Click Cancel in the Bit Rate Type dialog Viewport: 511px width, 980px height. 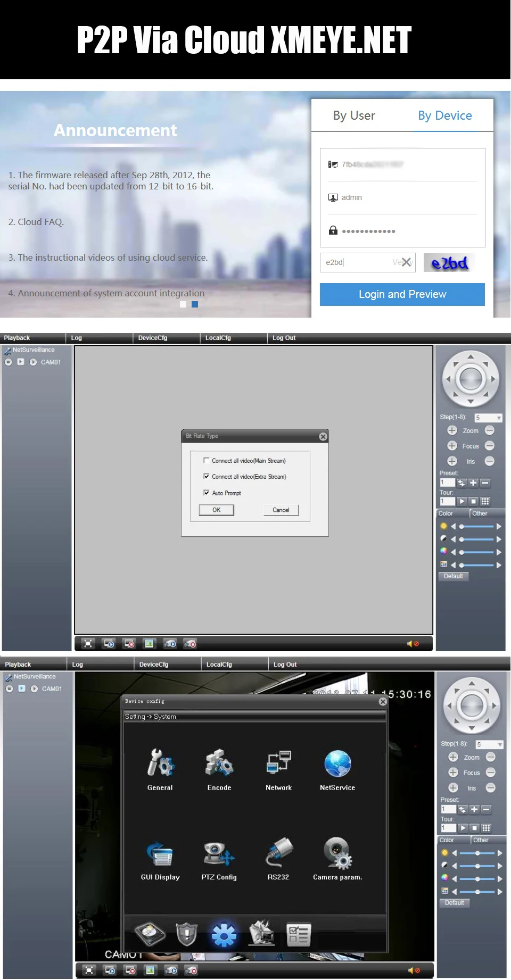281,510
